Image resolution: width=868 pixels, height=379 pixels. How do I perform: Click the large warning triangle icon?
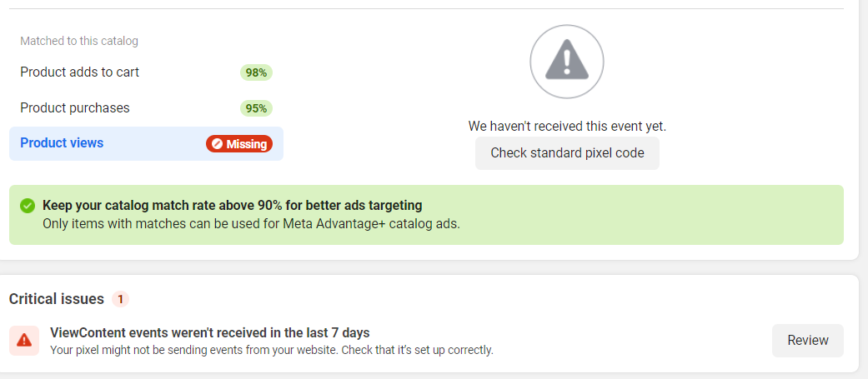tap(566, 62)
